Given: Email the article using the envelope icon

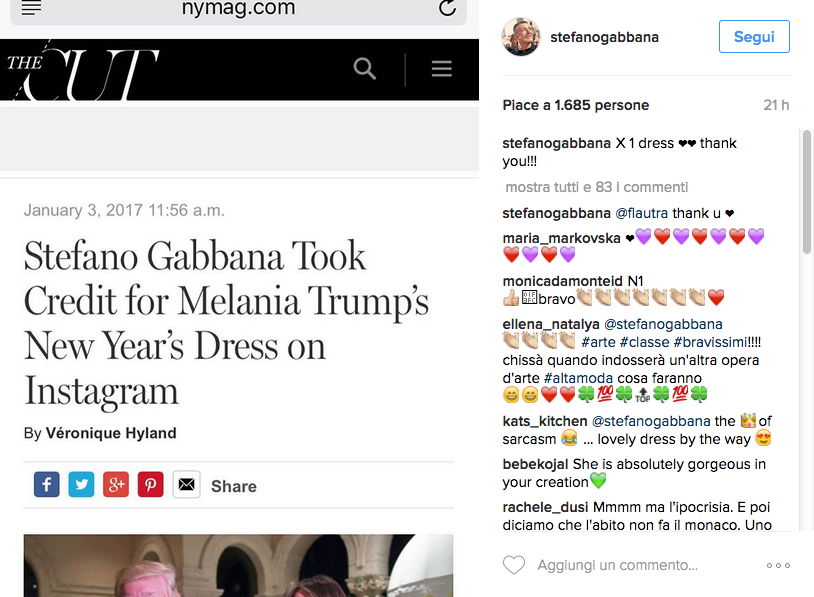Looking at the screenshot, I should [186, 484].
